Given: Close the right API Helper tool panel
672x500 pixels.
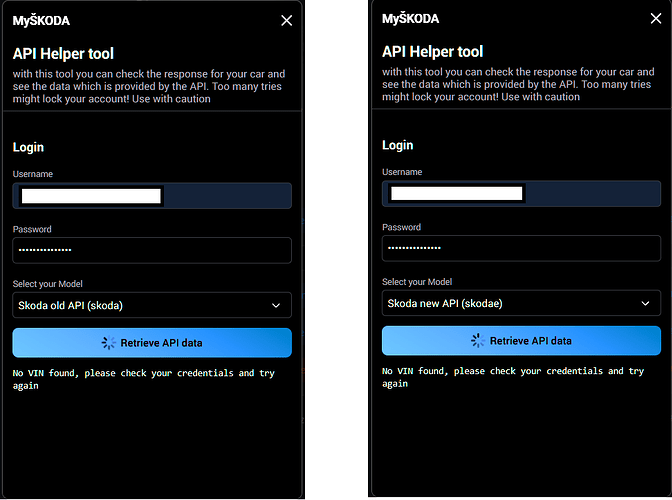Looking at the screenshot, I should [x=656, y=18].
